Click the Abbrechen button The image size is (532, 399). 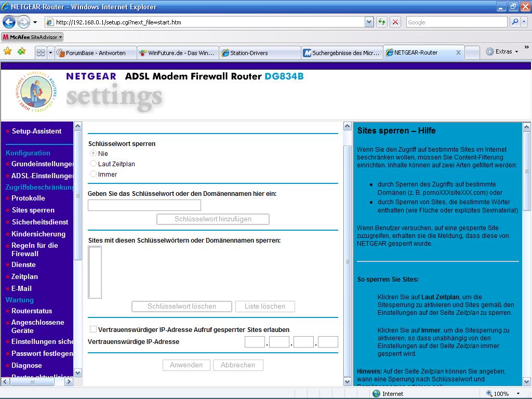(x=238, y=365)
